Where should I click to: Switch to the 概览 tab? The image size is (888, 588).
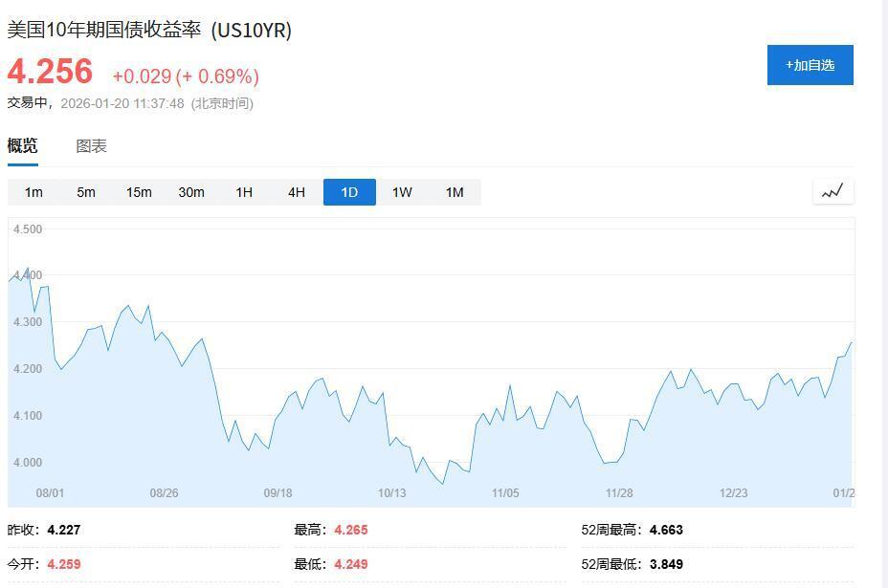(23, 146)
